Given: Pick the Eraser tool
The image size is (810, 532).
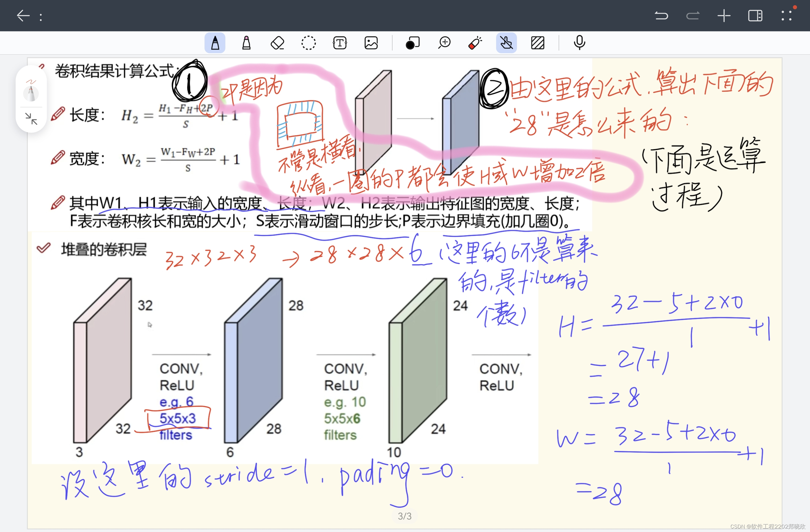Looking at the screenshot, I should 277,43.
